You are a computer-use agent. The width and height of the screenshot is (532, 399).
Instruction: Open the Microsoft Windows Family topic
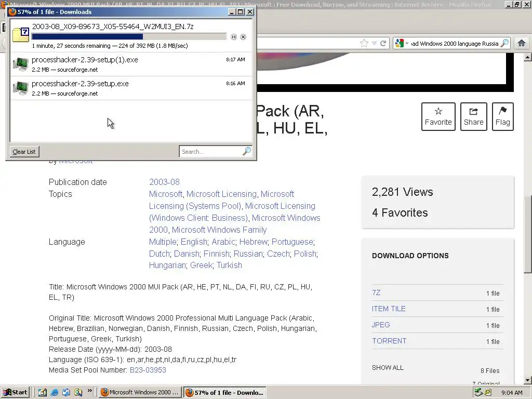[219, 230]
